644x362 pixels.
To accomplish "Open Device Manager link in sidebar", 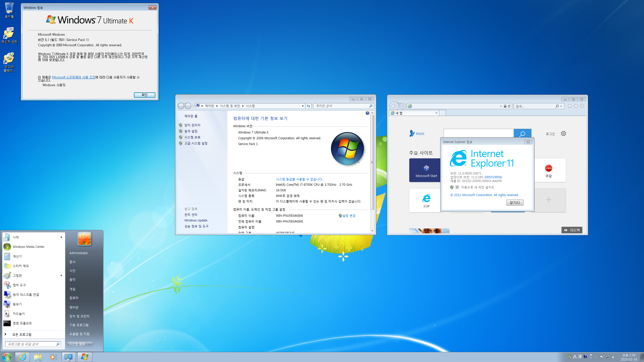I will click(x=192, y=125).
